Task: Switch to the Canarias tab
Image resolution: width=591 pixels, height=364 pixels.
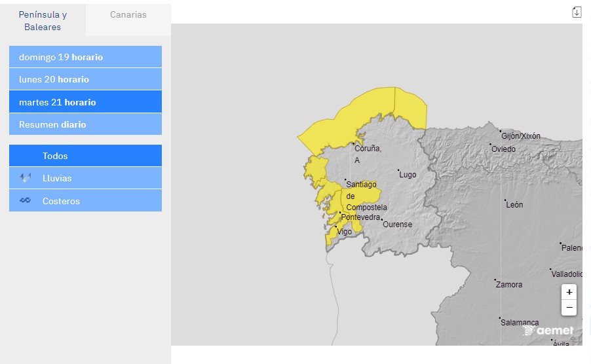Action: (x=128, y=14)
